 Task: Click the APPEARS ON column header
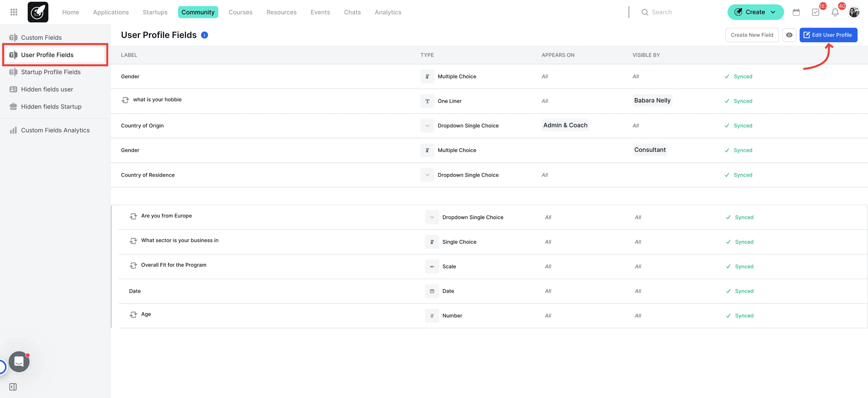[x=558, y=55]
